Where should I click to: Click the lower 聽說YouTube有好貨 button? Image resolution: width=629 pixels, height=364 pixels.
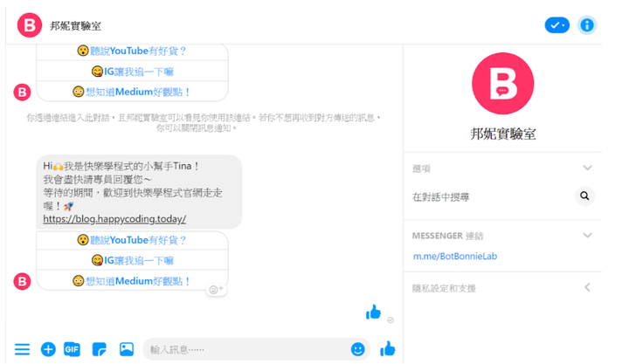click(x=132, y=240)
